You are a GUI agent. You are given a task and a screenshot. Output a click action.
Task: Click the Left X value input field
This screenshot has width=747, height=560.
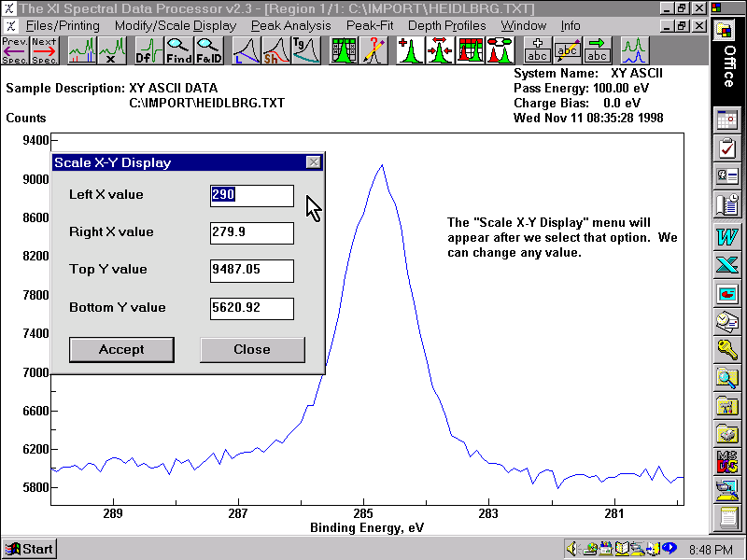(252, 195)
